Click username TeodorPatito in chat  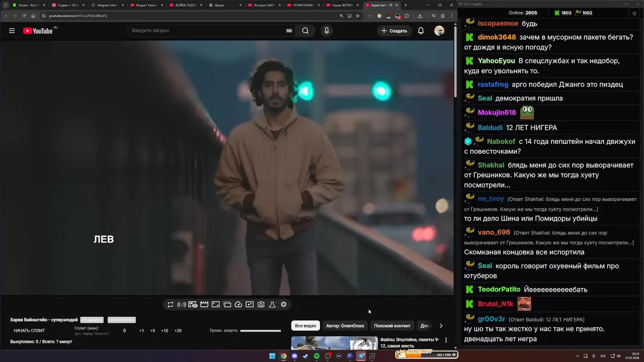tap(499, 290)
